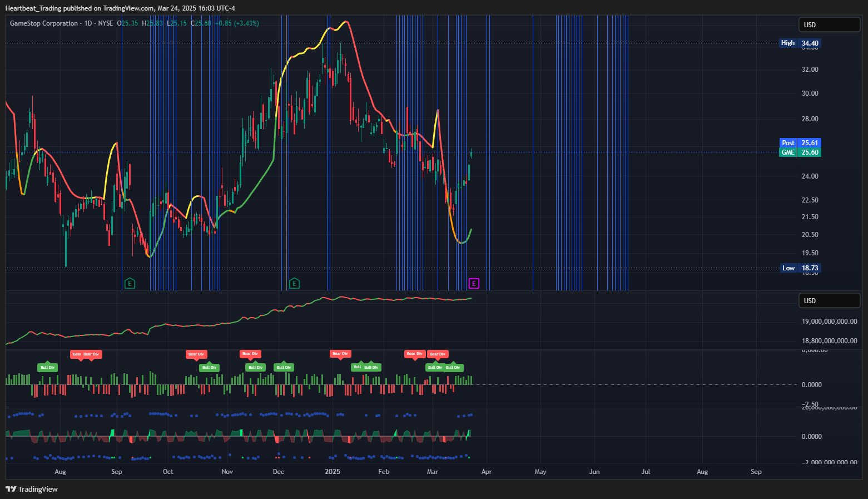Click the Mar label on the time axis
868x499 pixels.
point(433,472)
